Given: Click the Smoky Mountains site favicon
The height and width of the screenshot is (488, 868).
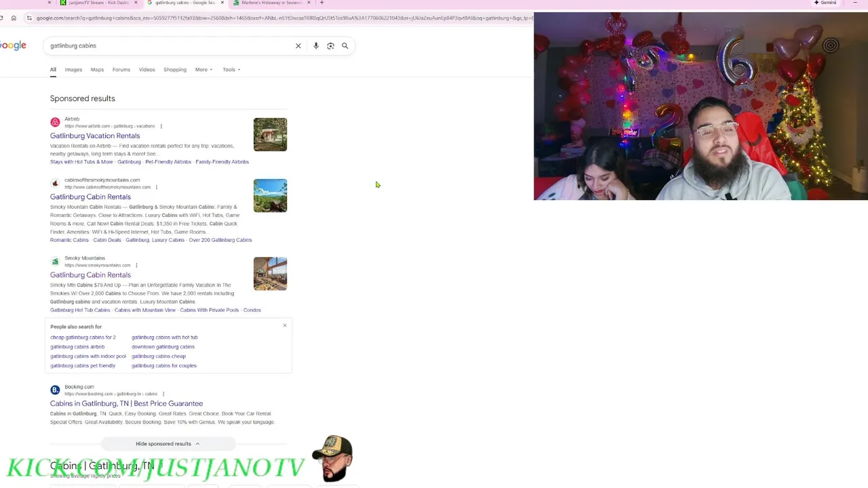Looking at the screenshot, I should 55,261.
